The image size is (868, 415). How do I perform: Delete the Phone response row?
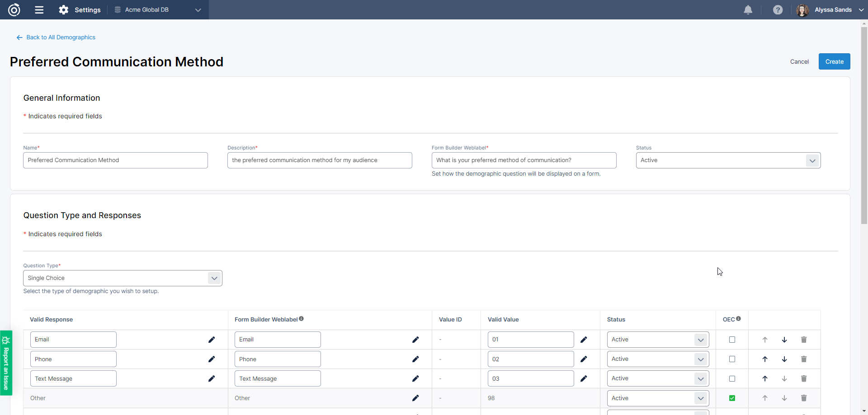(x=803, y=359)
